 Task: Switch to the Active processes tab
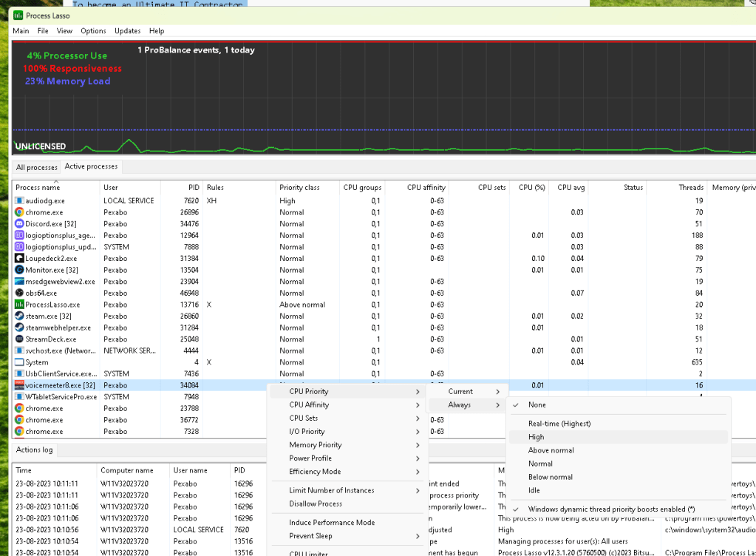(91, 166)
